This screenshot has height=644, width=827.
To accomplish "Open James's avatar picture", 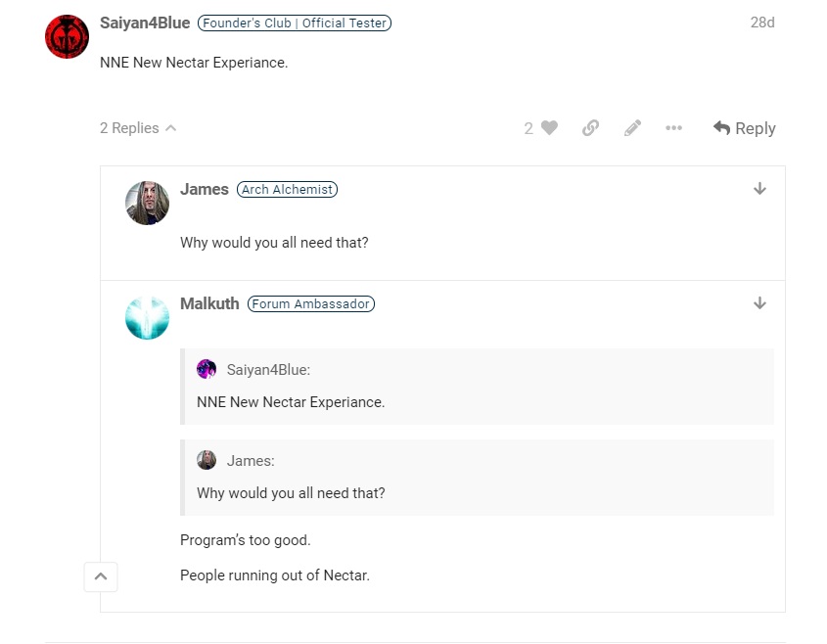I will coord(147,203).
